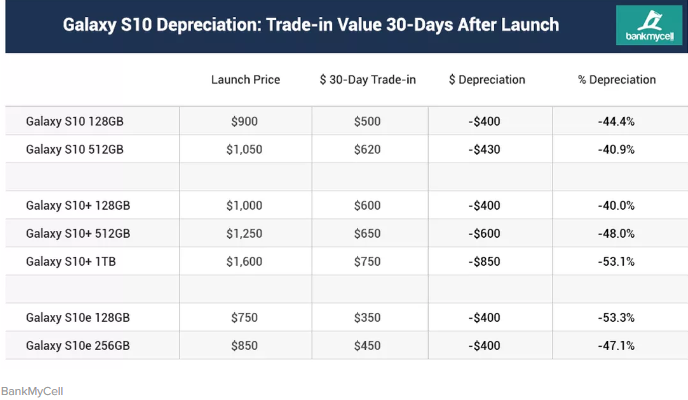Screen dimensions: 688x400
Task: Click the $620 trade-in value cell
Action: (367, 150)
